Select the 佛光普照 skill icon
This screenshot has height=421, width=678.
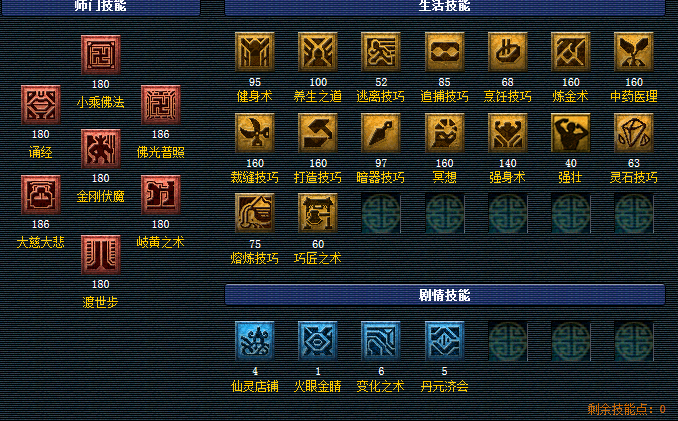point(160,105)
